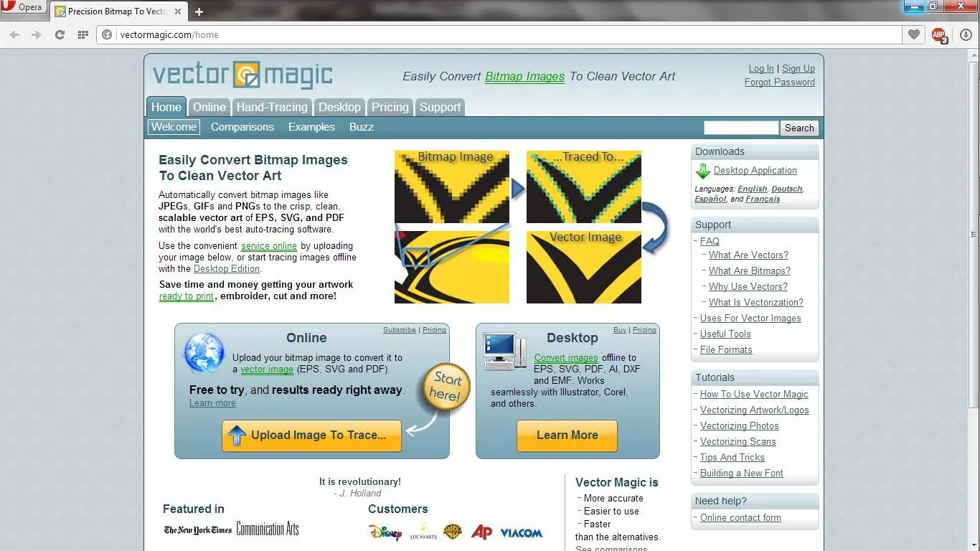The image size is (980, 551).
Task: Click the Bitmap Image example thumbnail
Action: [452, 187]
